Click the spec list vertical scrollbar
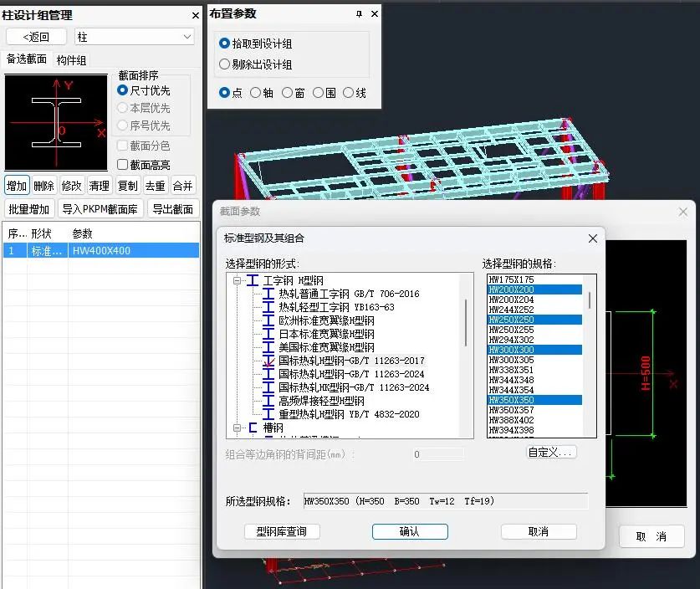 point(590,300)
